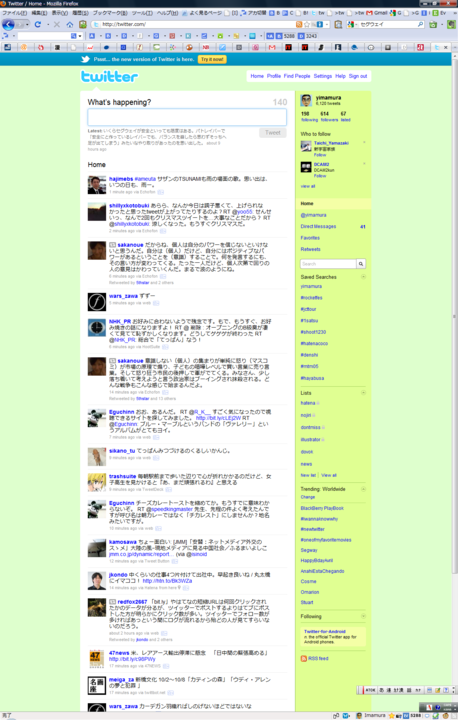Click the Tweet button
This screenshot has width=458, height=720.
pos(272,133)
